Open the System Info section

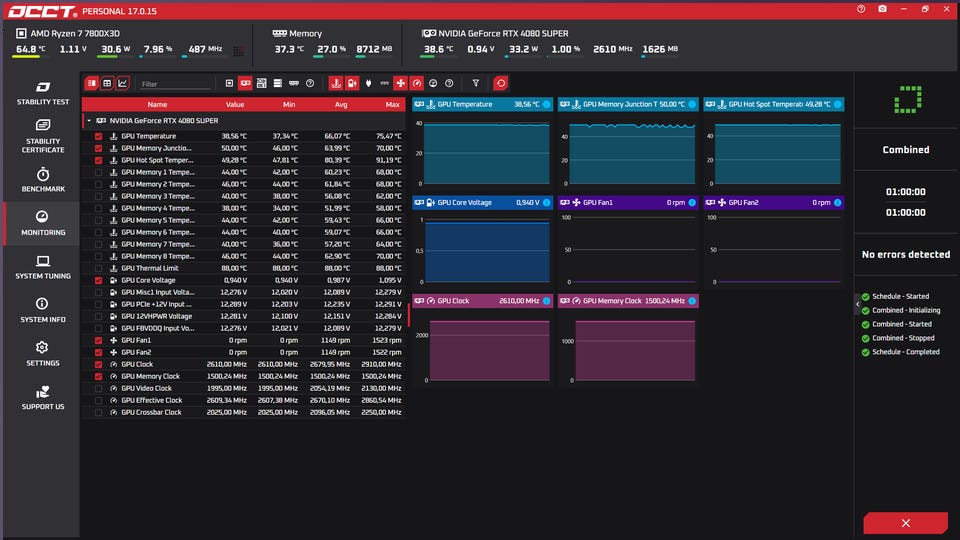[43, 311]
